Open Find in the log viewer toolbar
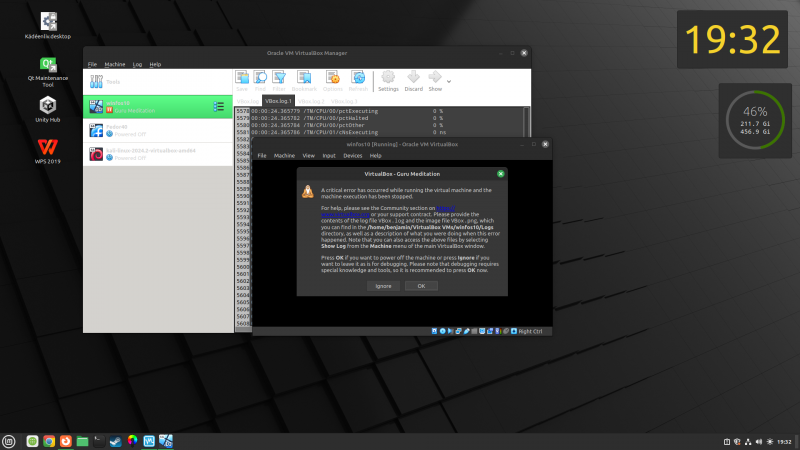Viewport: 800px width, 450px height. click(x=260, y=81)
